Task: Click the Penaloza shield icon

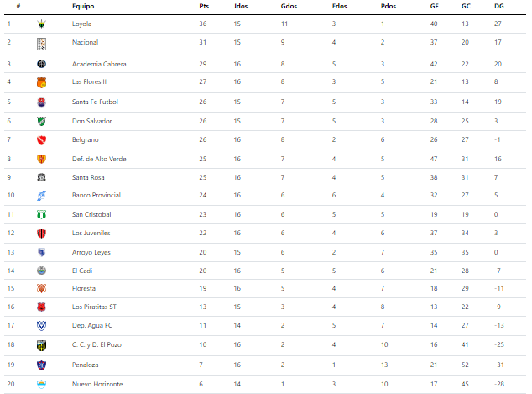Action: tap(41, 365)
